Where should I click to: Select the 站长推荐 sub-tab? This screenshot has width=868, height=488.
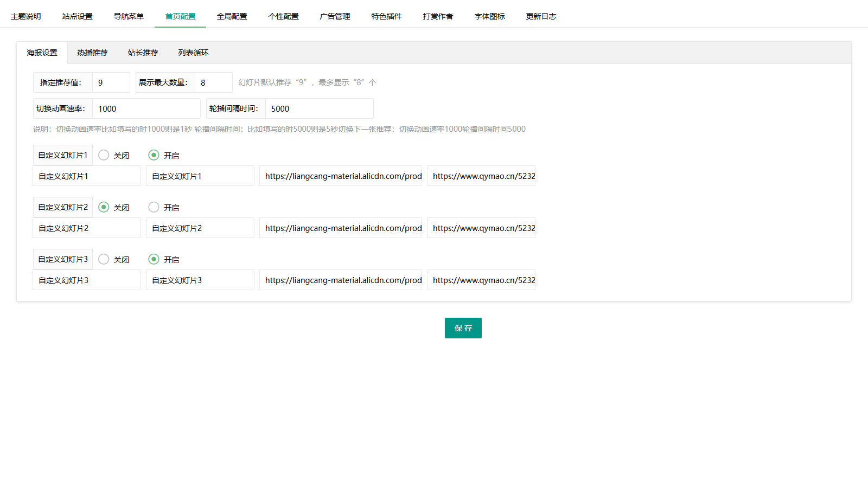tap(143, 53)
